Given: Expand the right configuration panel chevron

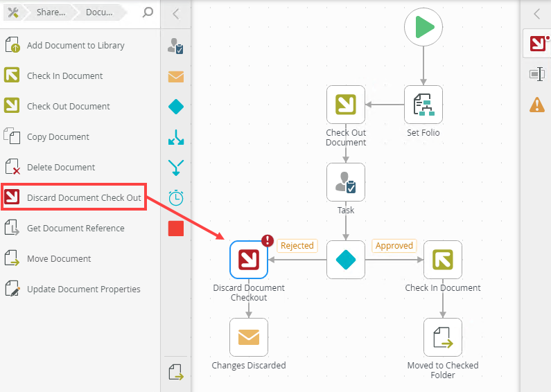Looking at the screenshot, I should point(536,14).
